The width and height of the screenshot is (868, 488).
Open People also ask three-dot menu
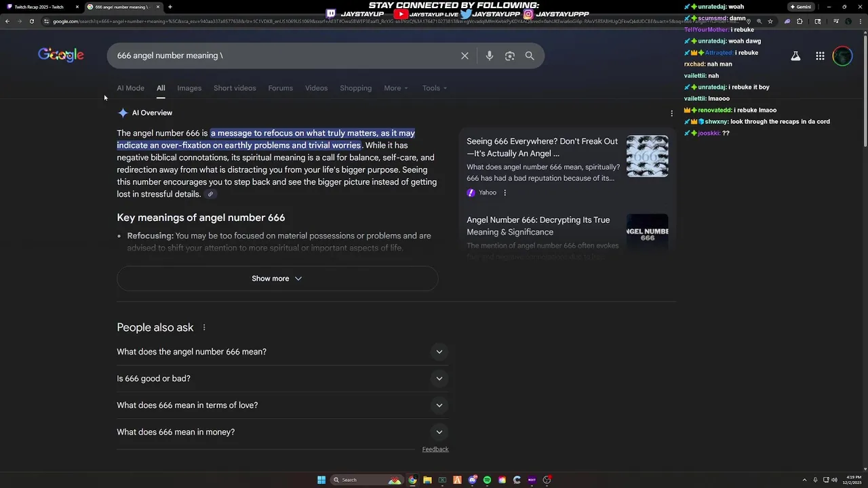[x=204, y=327]
